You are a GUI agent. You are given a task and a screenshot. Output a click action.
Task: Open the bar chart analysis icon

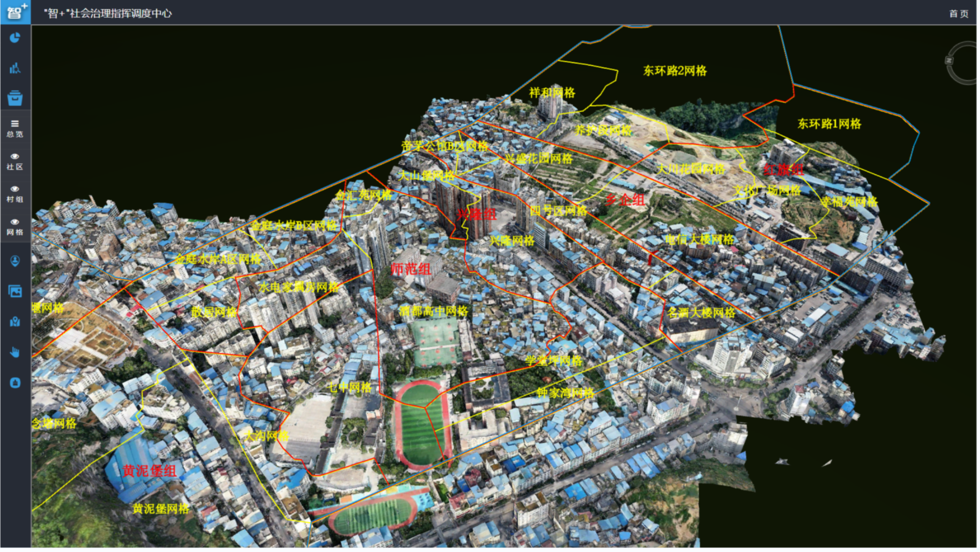point(15,68)
